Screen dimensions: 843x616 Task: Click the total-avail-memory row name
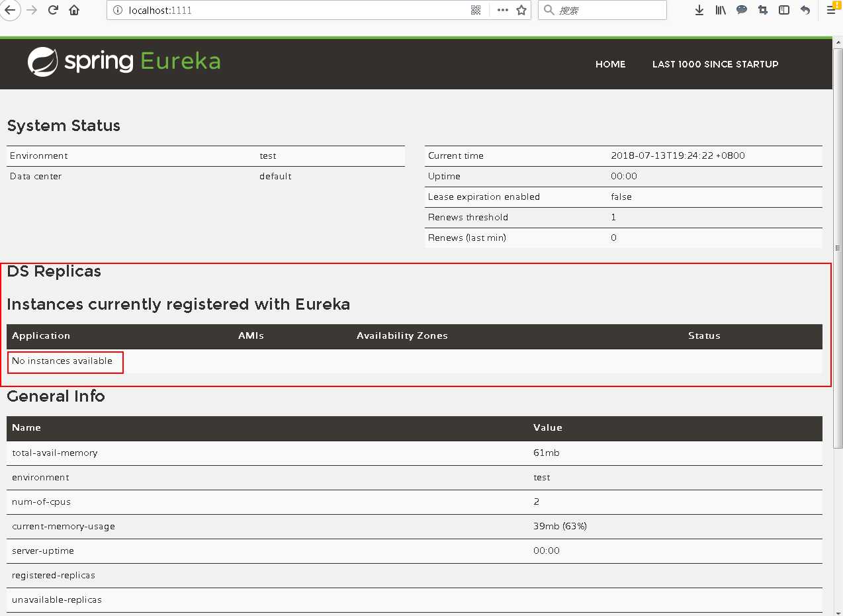point(55,453)
